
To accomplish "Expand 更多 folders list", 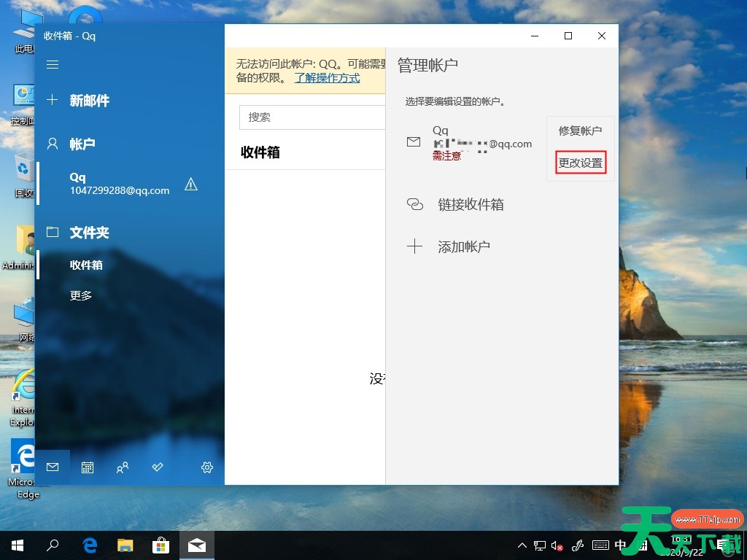I will coord(81,295).
